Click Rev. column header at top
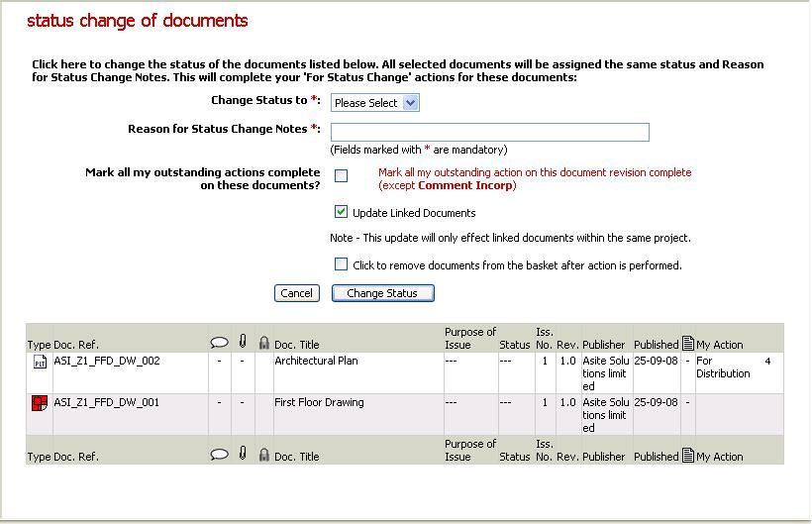This screenshot has height=524, width=812. (567, 345)
